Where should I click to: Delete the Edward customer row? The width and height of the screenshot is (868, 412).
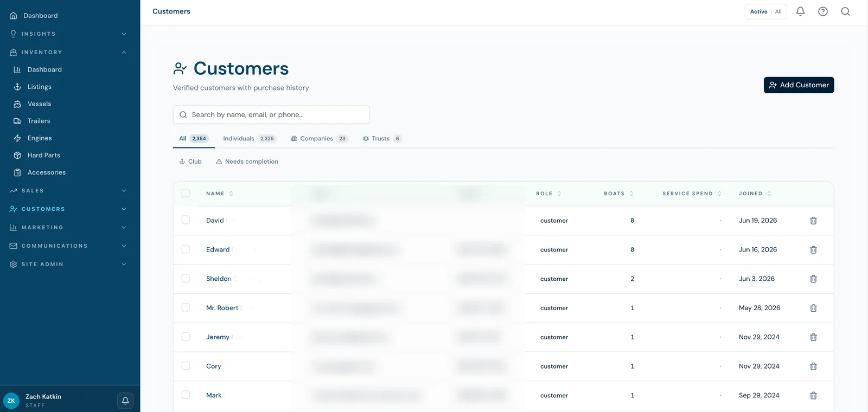(813, 250)
